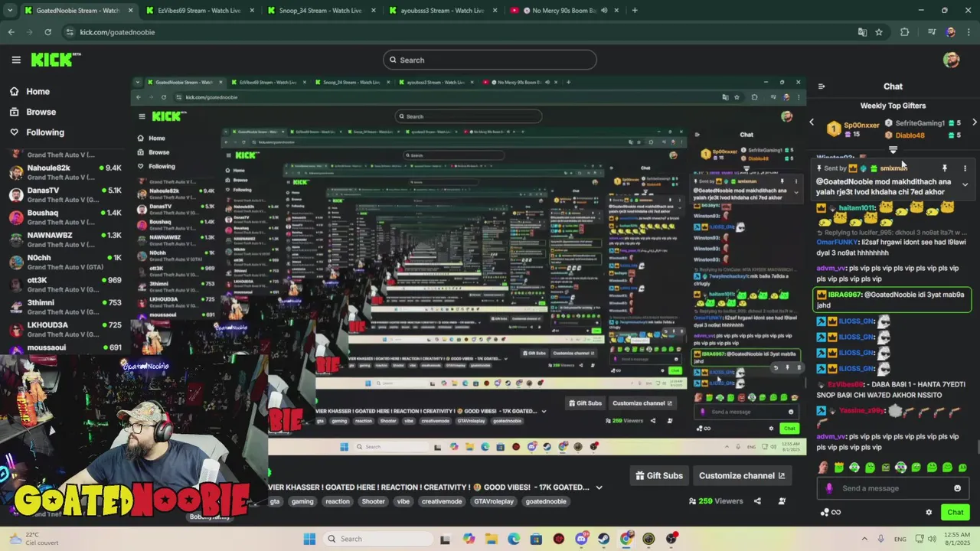This screenshot has width=980, height=551.
Task: Collapse the Weekly Top Gifters bar
Action: [893, 149]
